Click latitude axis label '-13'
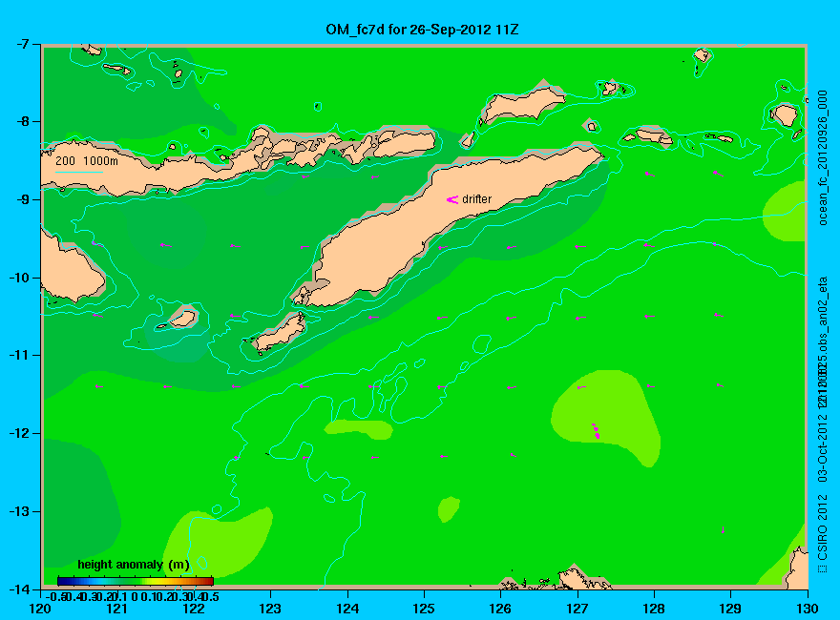This screenshot has height=620, width=840. 18,511
